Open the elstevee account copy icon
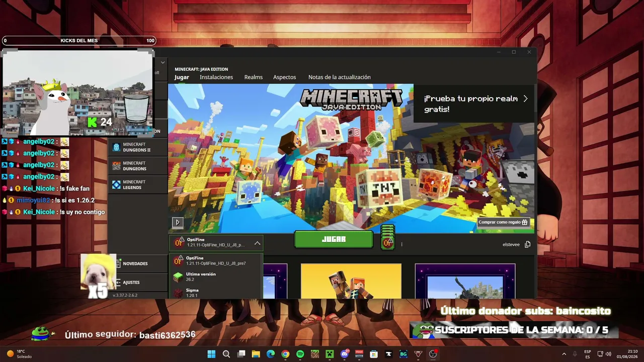 click(x=527, y=244)
